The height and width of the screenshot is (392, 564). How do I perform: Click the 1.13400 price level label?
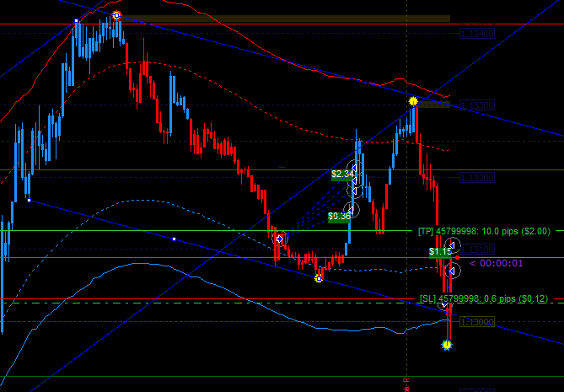477,34
